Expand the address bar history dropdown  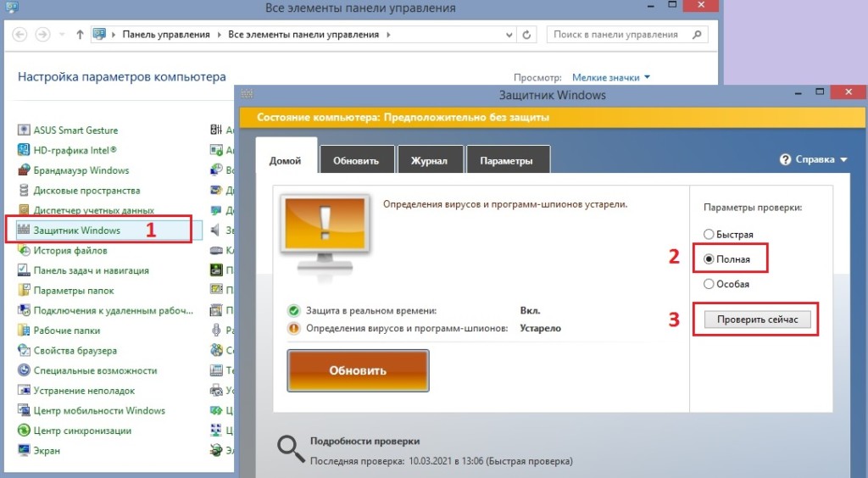[509, 34]
